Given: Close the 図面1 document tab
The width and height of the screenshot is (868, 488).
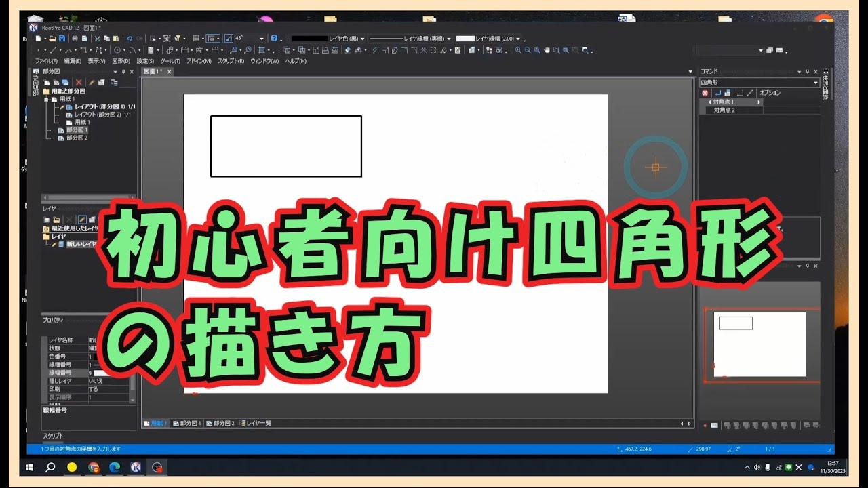Looking at the screenshot, I should tap(170, 72).
